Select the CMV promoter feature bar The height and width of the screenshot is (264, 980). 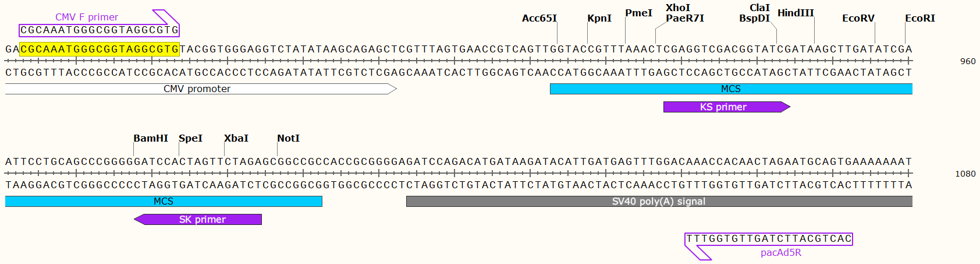pos(201,89)
